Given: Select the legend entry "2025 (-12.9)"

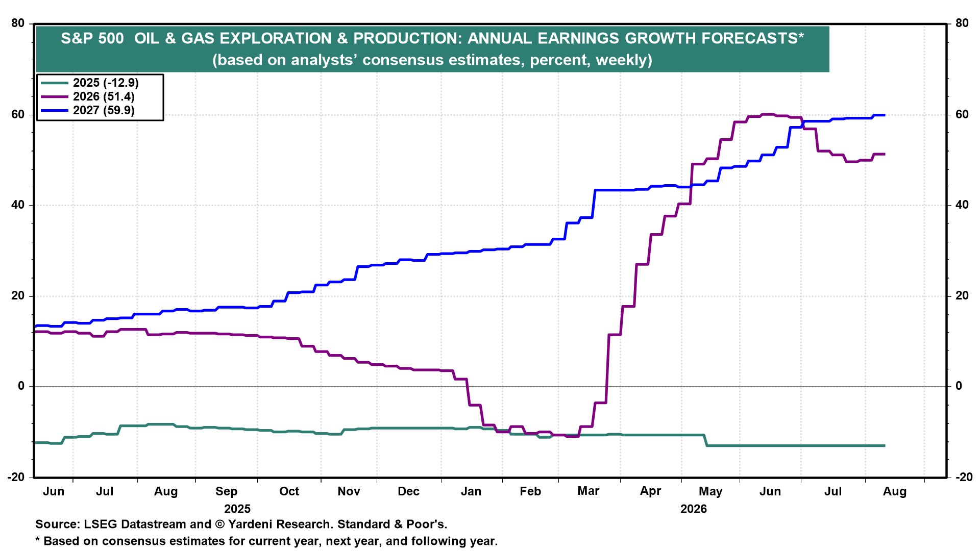Looking at the screenshot, I should click(106, 83).
